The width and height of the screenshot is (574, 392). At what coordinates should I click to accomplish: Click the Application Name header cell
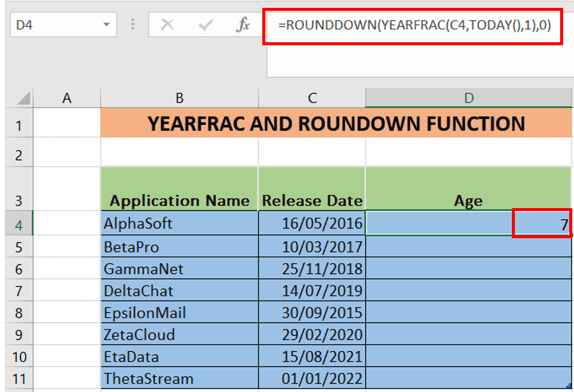point(180,189)
